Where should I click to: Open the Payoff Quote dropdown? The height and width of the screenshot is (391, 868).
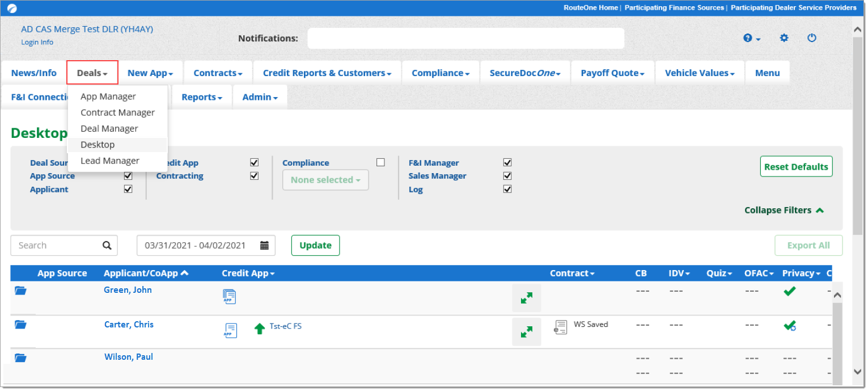613,73
